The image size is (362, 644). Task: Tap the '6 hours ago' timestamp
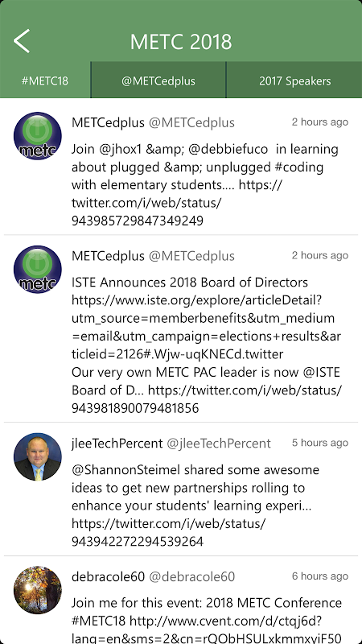(320, 576)
